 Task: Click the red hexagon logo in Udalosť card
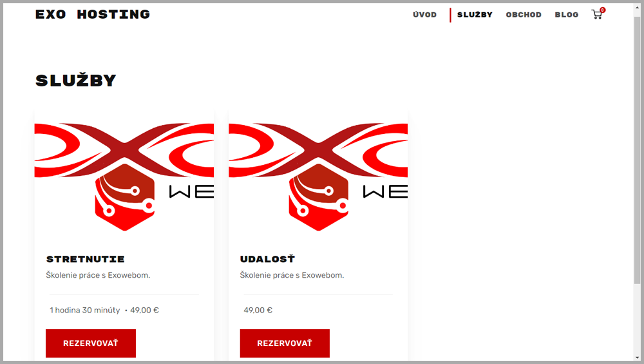319,197
